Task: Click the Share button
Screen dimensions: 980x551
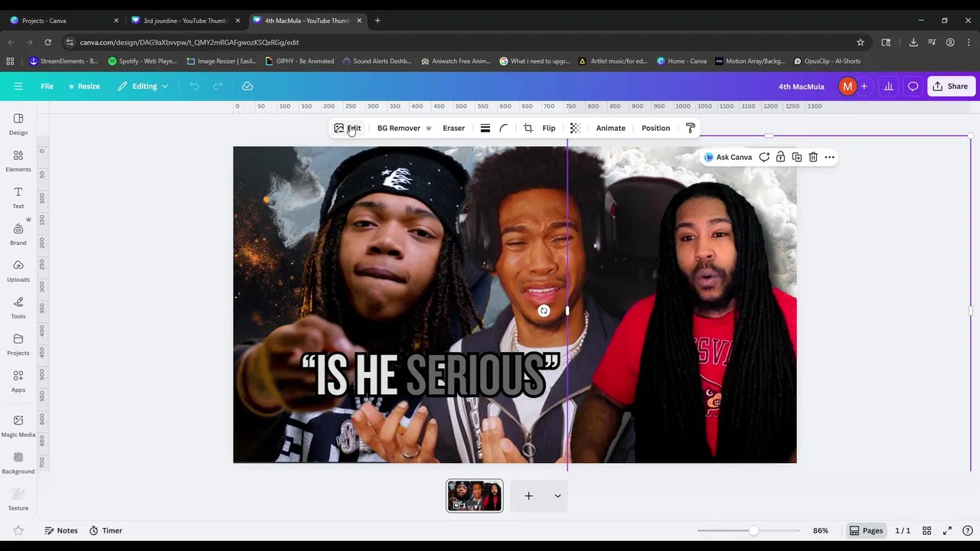Action: pos(950,86)
